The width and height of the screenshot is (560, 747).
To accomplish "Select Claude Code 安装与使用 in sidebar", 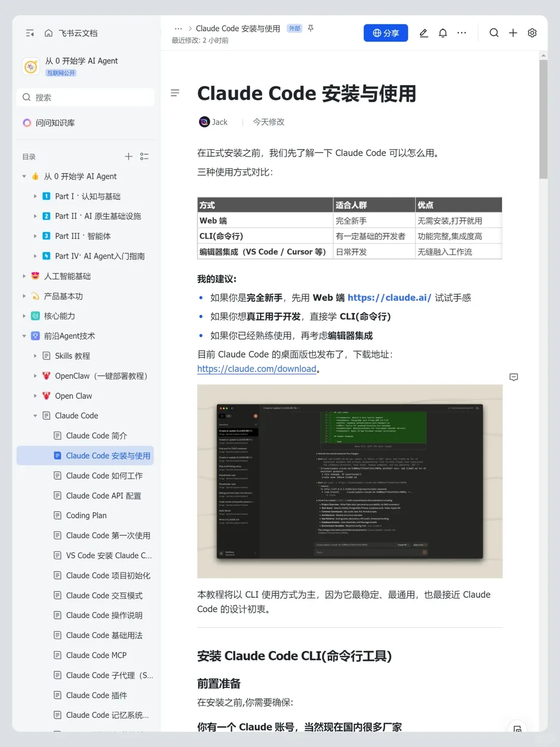I will [85, 455].
